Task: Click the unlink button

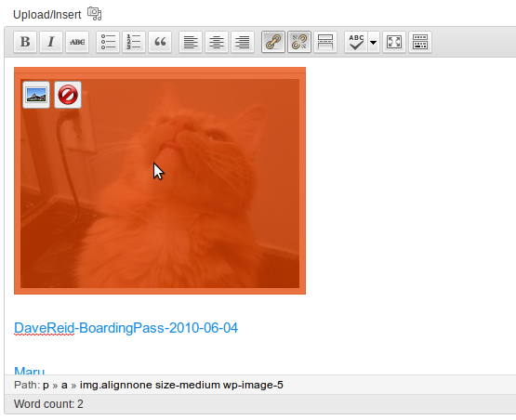Action: 299,42
